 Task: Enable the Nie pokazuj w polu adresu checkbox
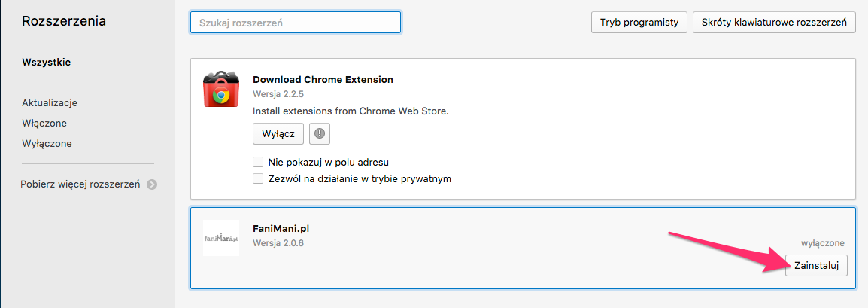click(x=257, y=163)
